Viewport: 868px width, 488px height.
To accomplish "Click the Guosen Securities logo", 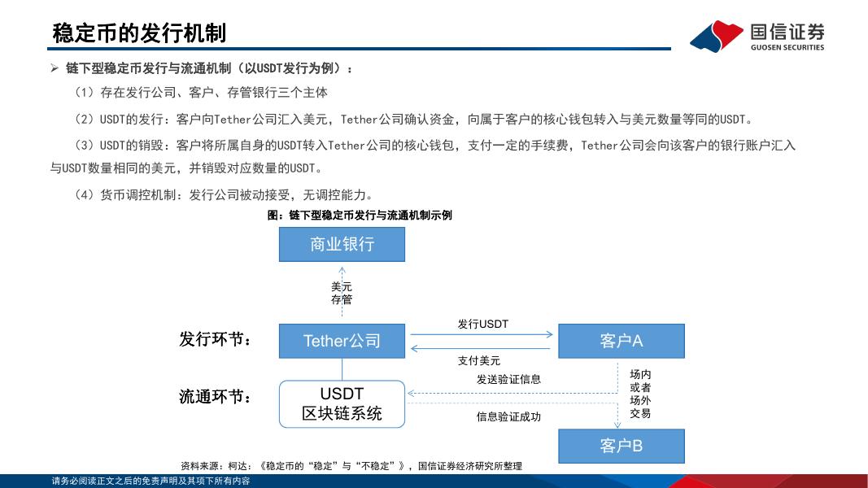I will click(x=757, y=36).
